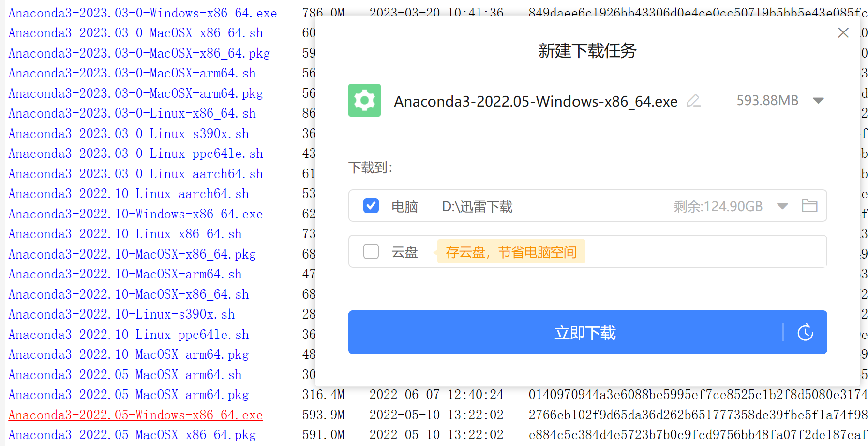The height and width of the screenshot is (446, 868).
Task: Open Anaconda3-2023.03-0-Linux-s390x.sh link
Action: pyautogui.click(x=129, y=134)
